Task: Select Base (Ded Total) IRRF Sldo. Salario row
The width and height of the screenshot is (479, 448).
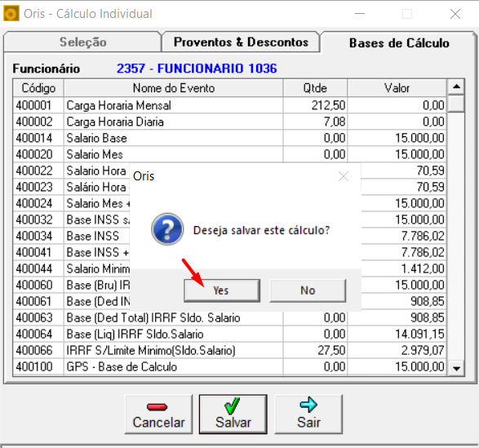Action: point(229,317)
